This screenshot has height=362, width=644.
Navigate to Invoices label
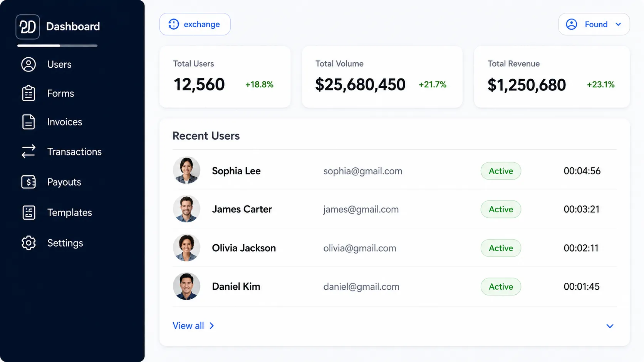pos(65,122)
